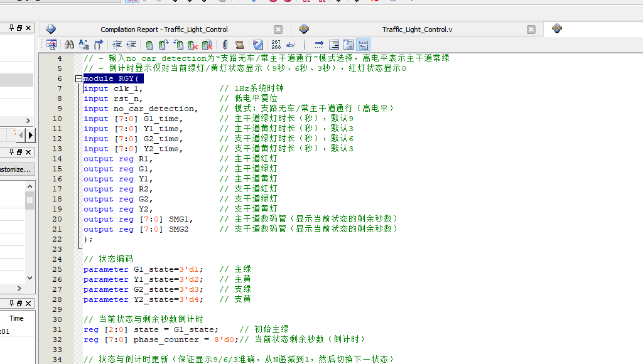Close the top left panel
Image resolution: width=643 pixels, height=364 pixels.
pos(28,28)
